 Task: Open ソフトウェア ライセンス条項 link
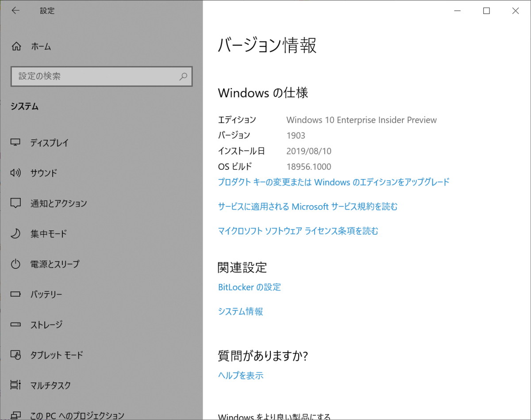click(x=298, y=231)
